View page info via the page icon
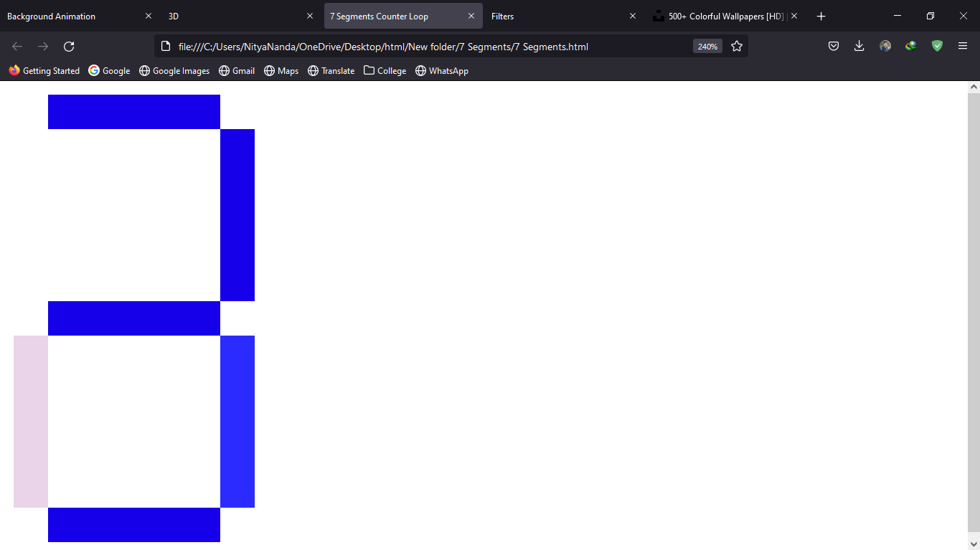 tap(166, 46)
